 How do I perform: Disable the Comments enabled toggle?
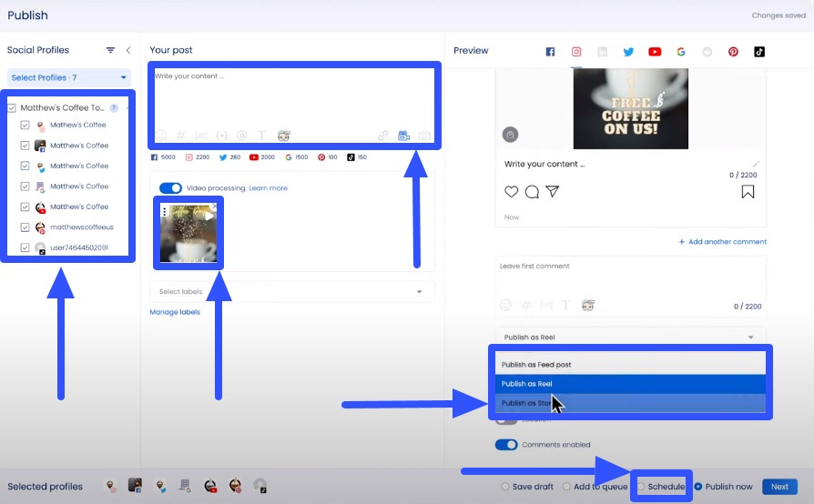tap(506, 445)
